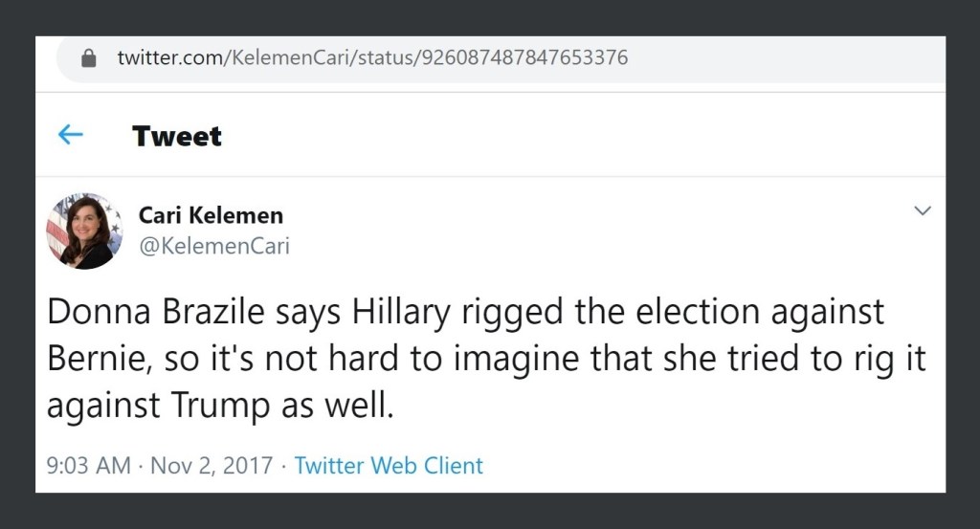Click the Cari Kelemen display name

(211, 215)
